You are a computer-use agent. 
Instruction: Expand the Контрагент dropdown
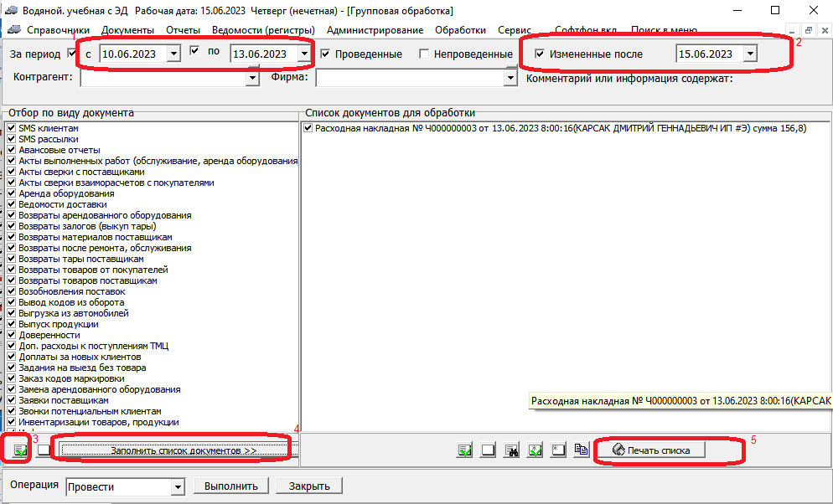252,78
